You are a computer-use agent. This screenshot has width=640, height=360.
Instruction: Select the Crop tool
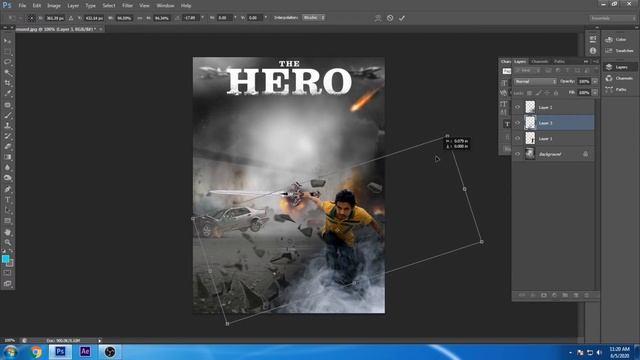7,83
